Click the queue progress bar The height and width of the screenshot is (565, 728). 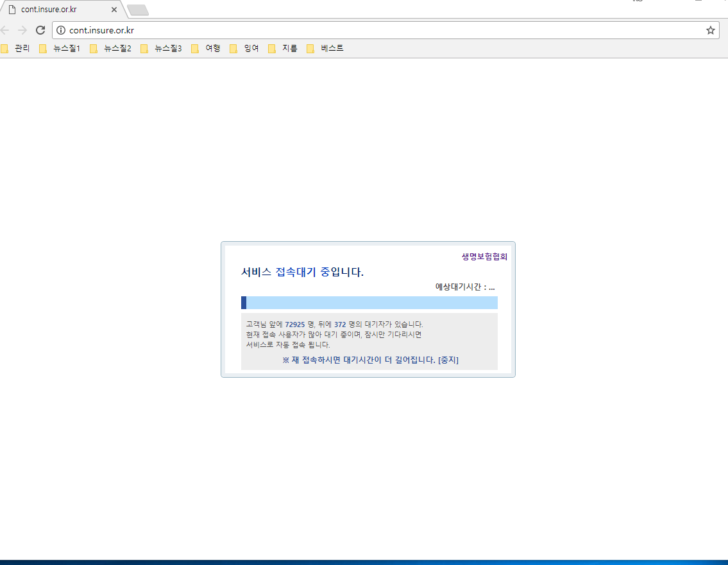pyautogui.click(x=369, y=302)
